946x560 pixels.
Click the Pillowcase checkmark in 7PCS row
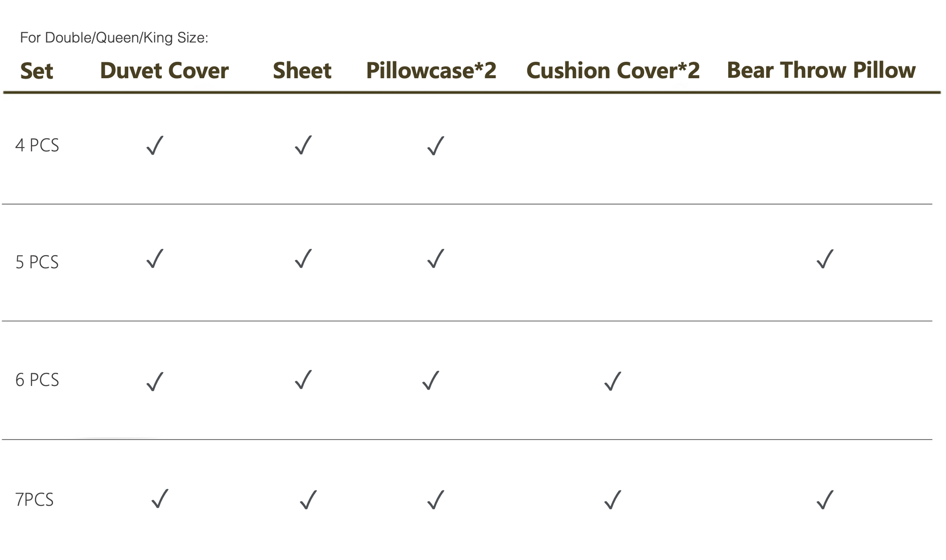pyautogui.click(x=436, y=500)
